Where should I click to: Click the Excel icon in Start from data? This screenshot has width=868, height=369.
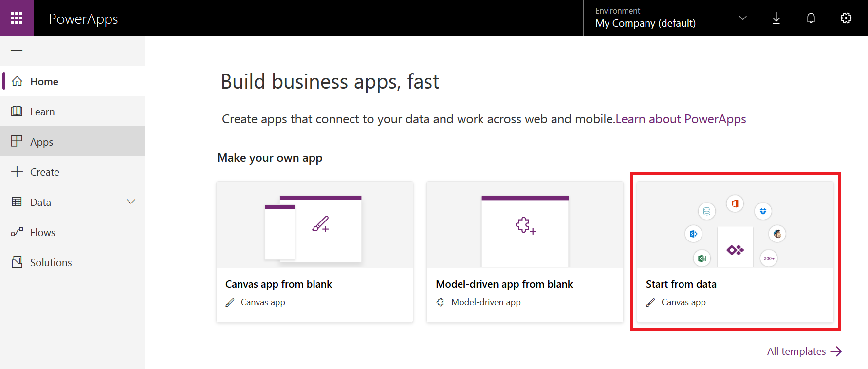702,258
